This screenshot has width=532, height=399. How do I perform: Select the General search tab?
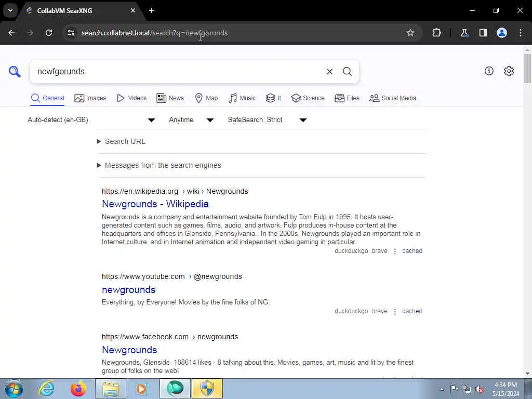[47, 98]
